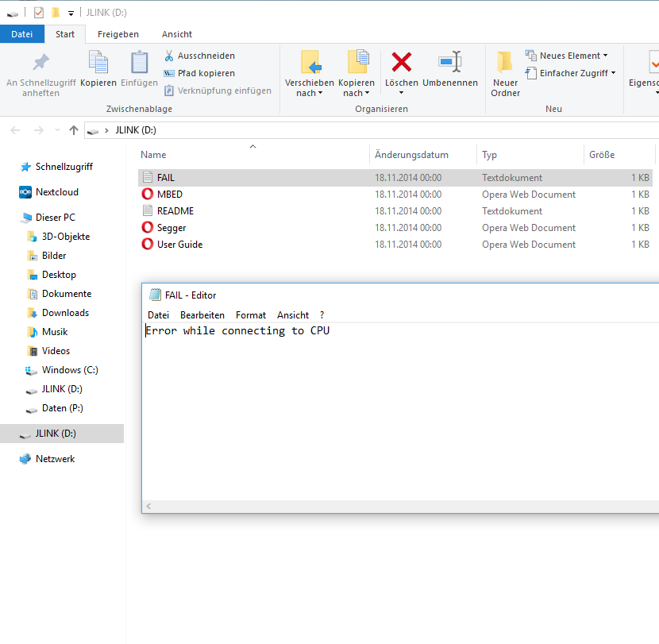Click Pfad kopieren button
The height and width of the screenshot is (644, 659).
[198, 73]
